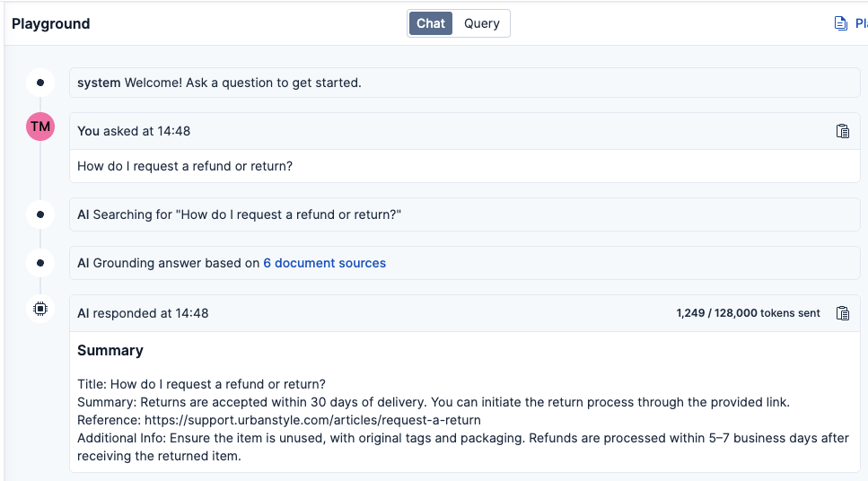The image size is (868, 481).
Task: Click the AI chip icon beside the response
Action: [x=40, y=309]
